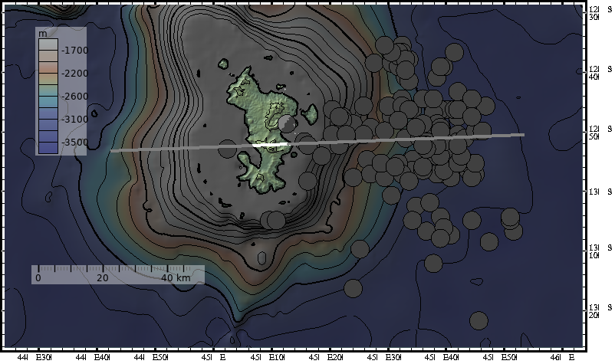615x364 pixels.
Task: Click the eastern end of the gray profile line
Action: click(524, 135)
